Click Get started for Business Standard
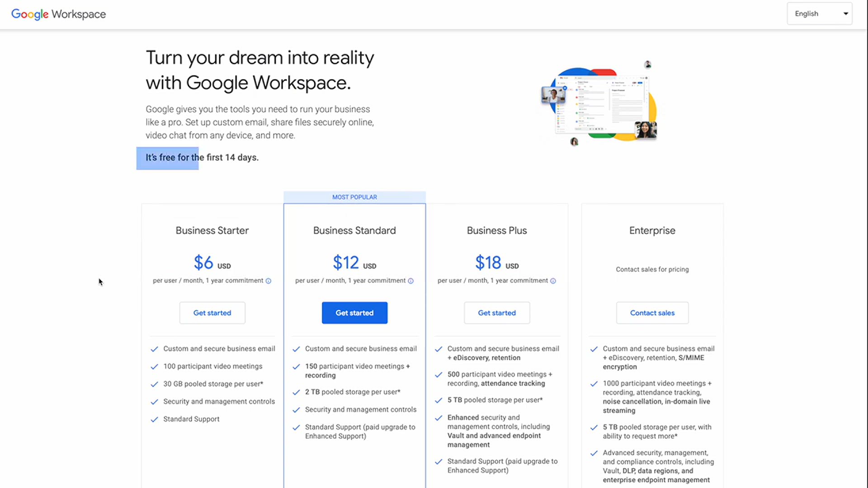The image size is (868, 488). coord(354,313)
